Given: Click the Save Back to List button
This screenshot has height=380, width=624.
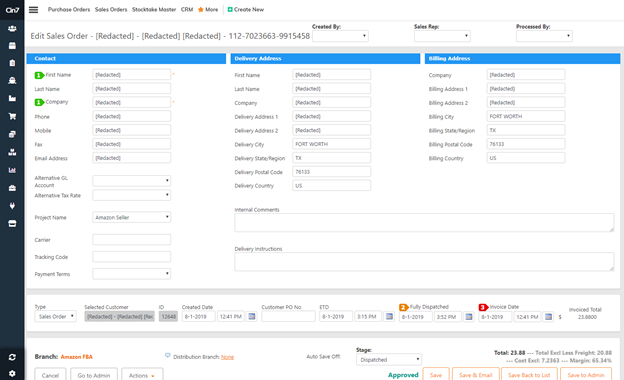Looking at the screenshot, I should (529, 374).
